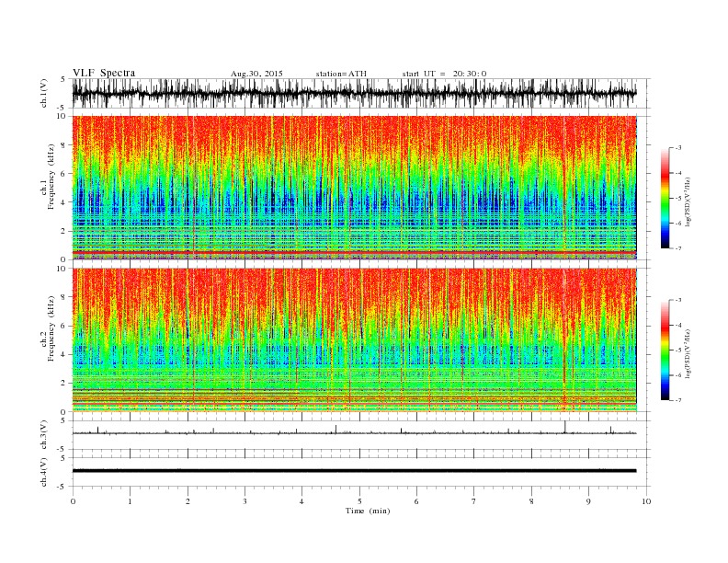Click tick label "9" on the time axis

pos(588,501)
